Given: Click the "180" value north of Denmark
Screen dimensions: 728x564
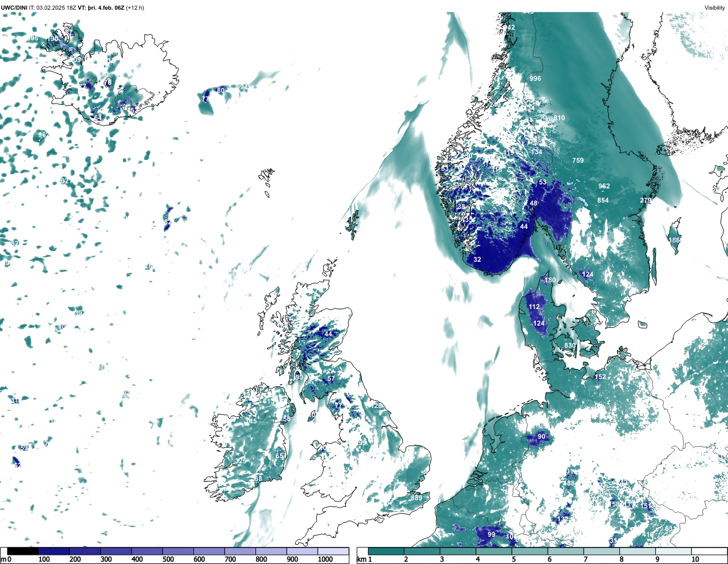Looking at the screenshot, I should tap(550, 280).
